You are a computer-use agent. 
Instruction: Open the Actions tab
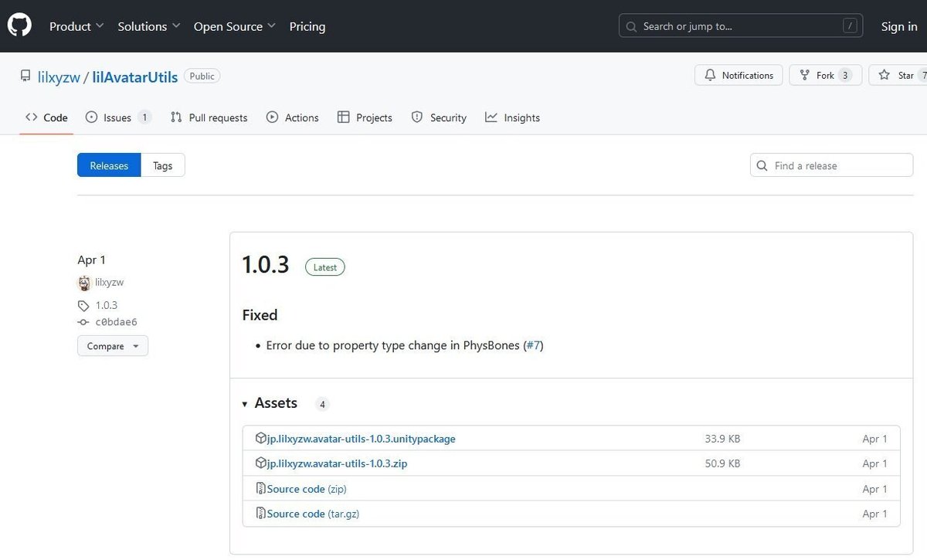pyautogui.click(x=292, y=117)
